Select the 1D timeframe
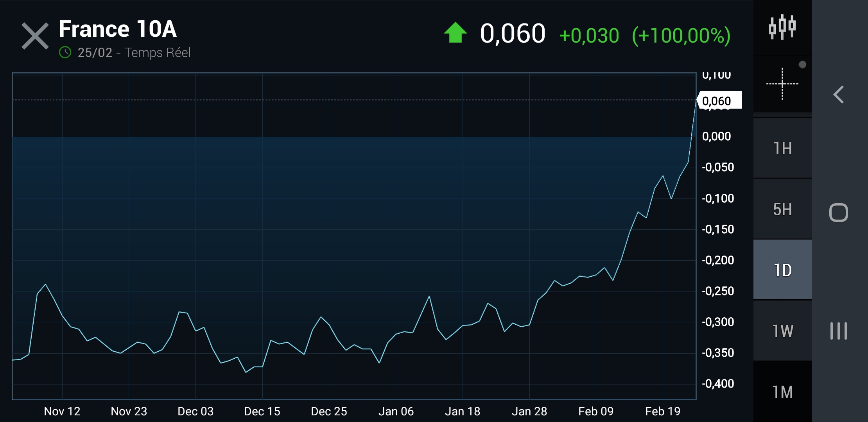Image resolution: width=868 pixels, height=422 pixels. coord(782,270)
